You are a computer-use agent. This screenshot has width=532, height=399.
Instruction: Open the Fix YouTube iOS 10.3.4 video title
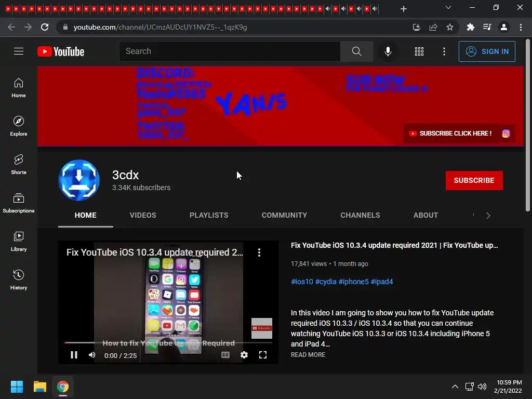(394, 245)
